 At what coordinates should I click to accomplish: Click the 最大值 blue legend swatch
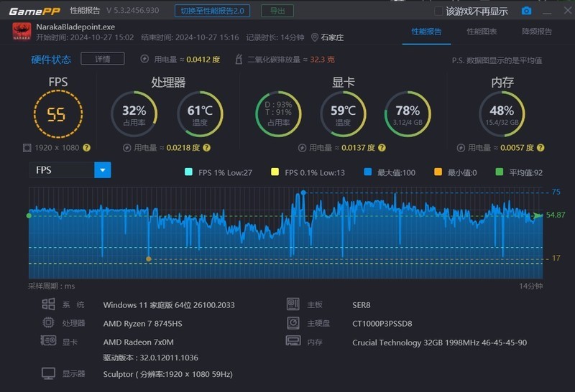(368, 172)
